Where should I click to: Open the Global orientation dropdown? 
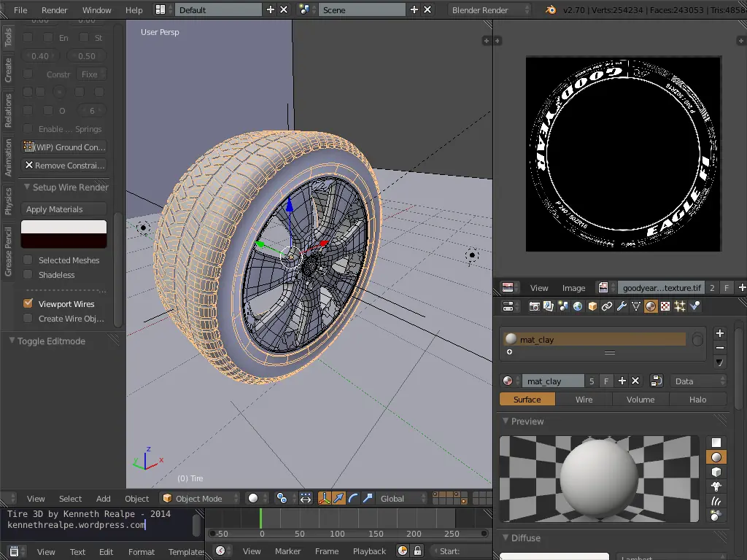(x=401, y=499)
